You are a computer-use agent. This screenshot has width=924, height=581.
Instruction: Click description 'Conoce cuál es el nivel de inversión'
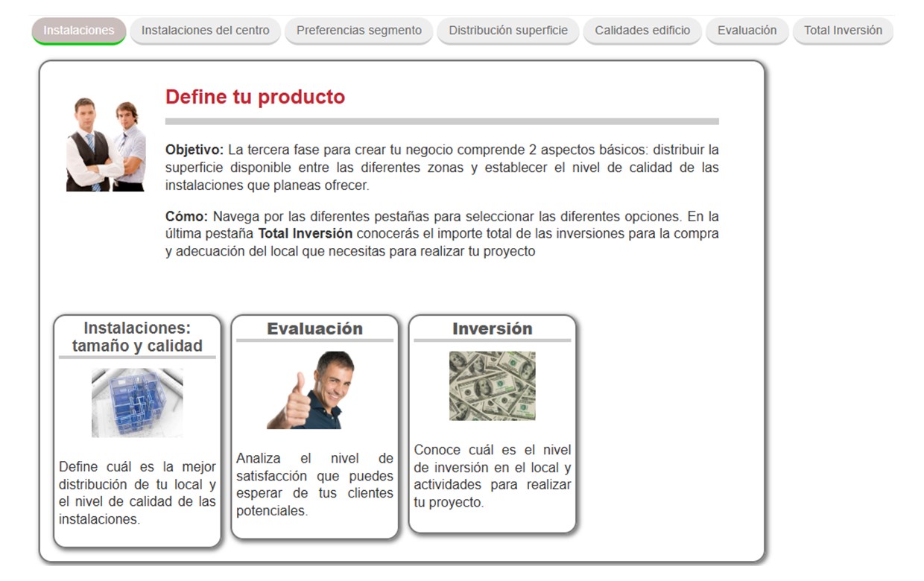coord(493,476)
